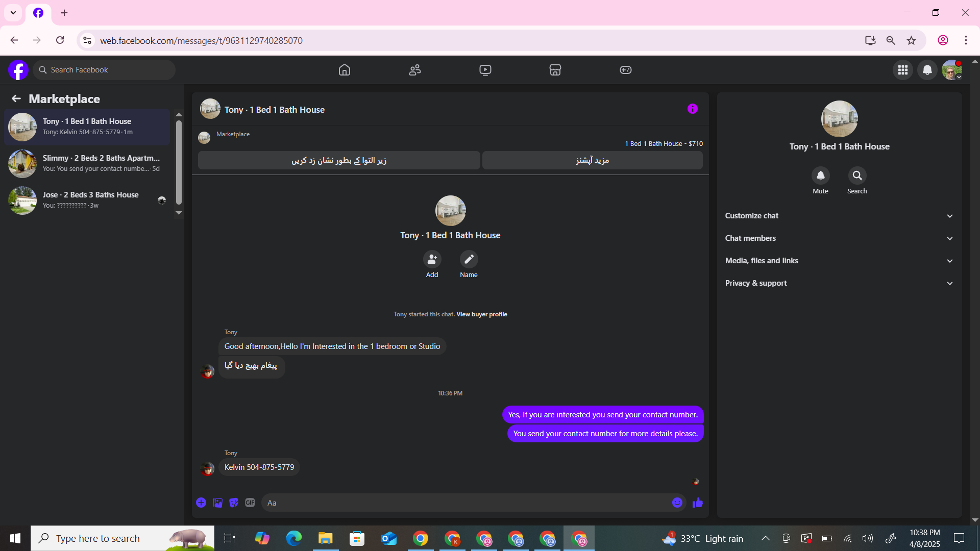Mute the Tony conversation

[820, 176]
